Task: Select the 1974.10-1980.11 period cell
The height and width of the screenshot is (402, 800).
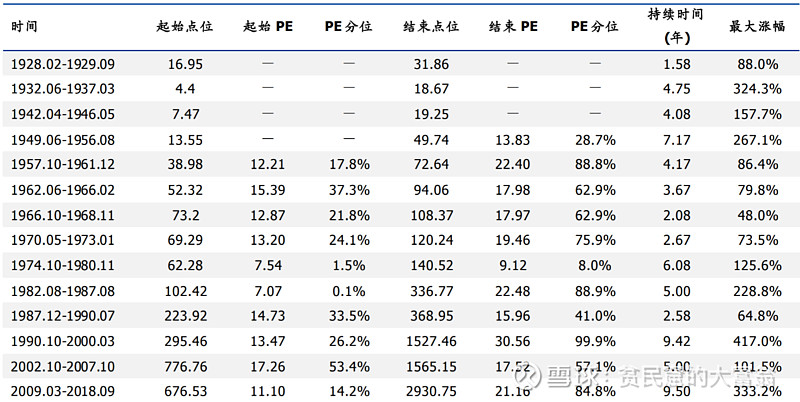Action: pos(63,266)
